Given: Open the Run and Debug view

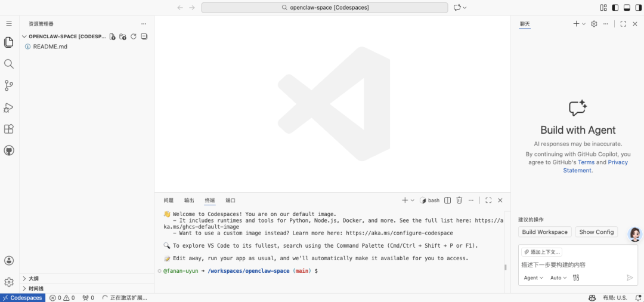Looking at the screenshot, I should click(8, 107).
